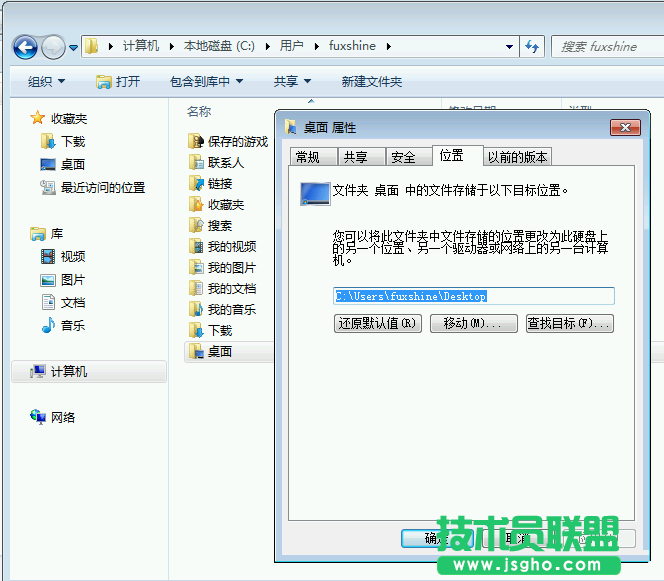Screen dimensions: 664x581
Task: Click the Desktop path text field
Action: click(474, 296)
